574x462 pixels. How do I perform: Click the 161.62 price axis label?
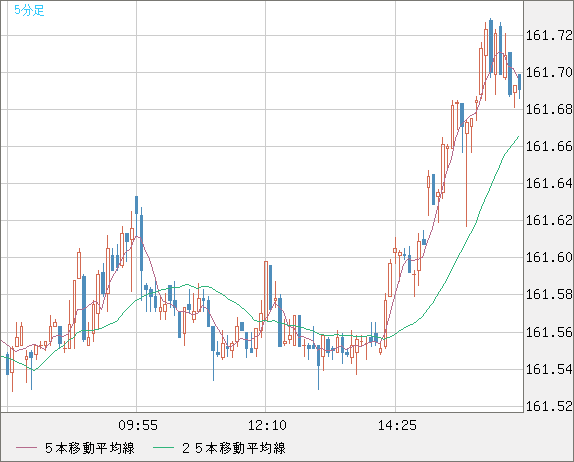(549, 220)
